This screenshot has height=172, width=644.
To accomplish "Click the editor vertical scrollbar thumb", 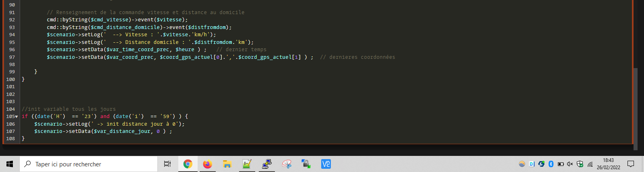I will [x=636, y=109].
